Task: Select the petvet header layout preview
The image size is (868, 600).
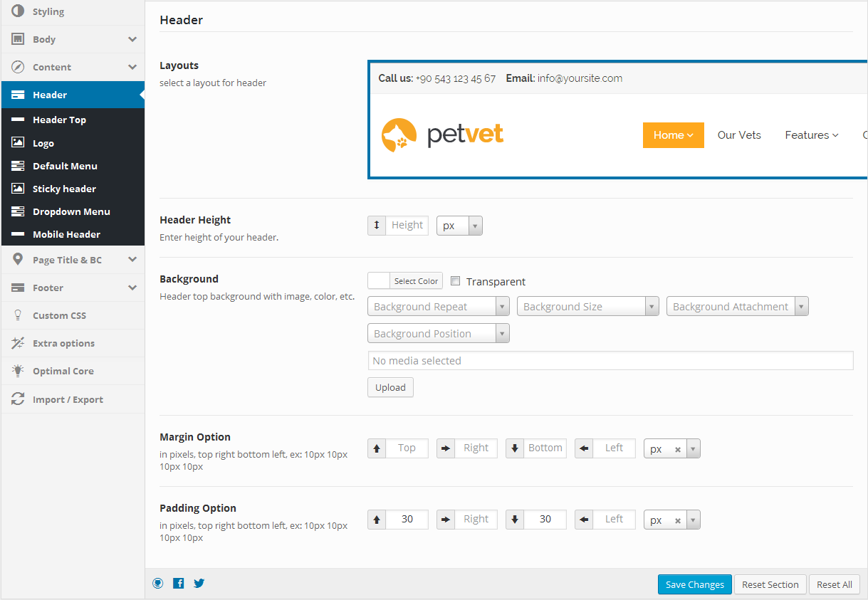Action: point(617,120)
